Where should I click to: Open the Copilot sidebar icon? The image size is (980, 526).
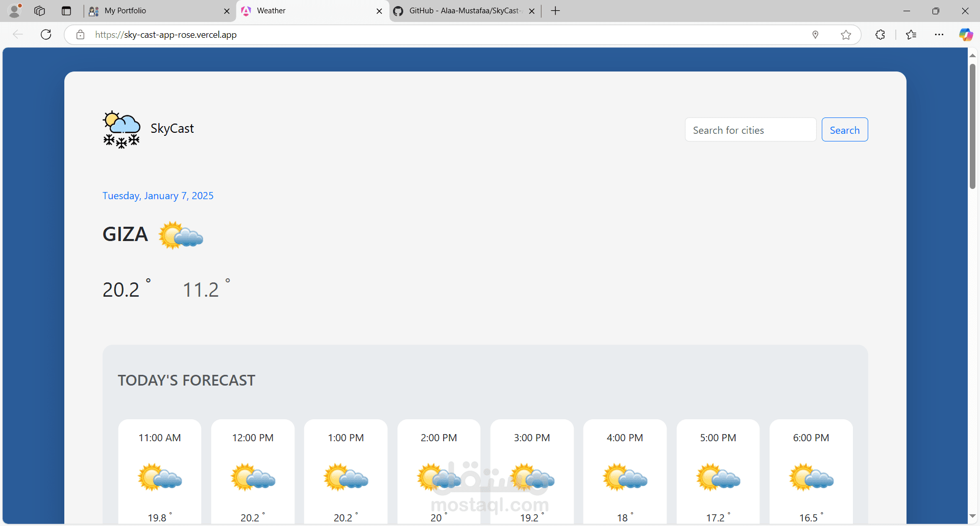(x=966, y=35)
